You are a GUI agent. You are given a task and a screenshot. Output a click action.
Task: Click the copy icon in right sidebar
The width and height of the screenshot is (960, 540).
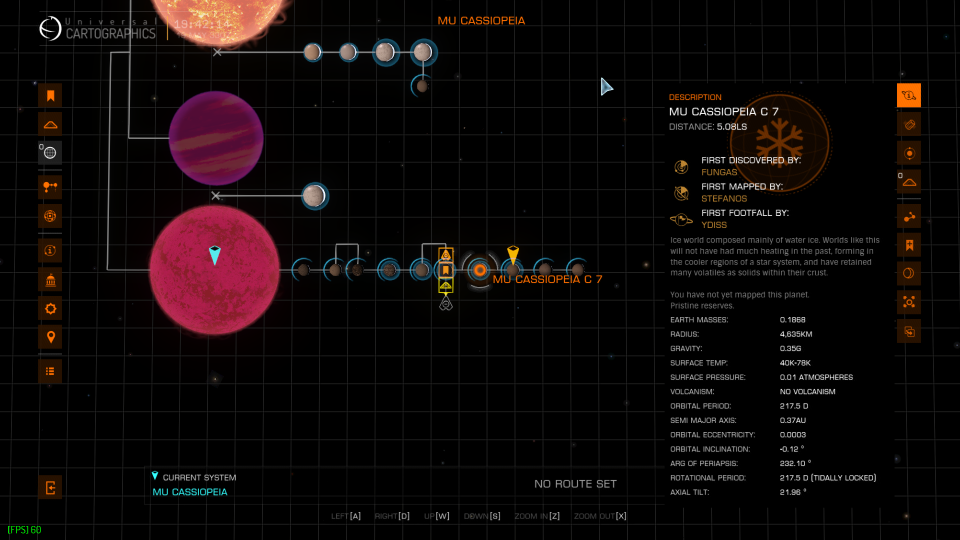(x=909, y=331)
